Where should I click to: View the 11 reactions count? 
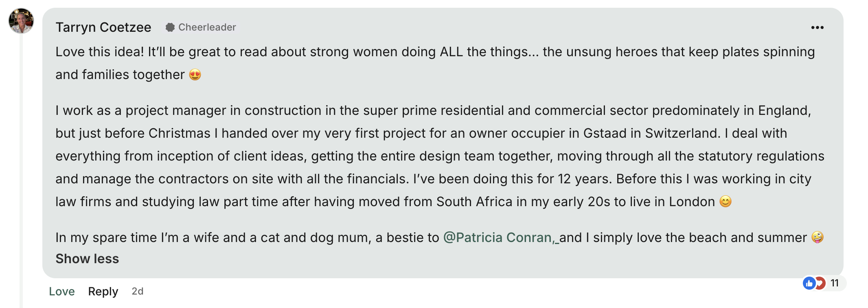point(835,283)
